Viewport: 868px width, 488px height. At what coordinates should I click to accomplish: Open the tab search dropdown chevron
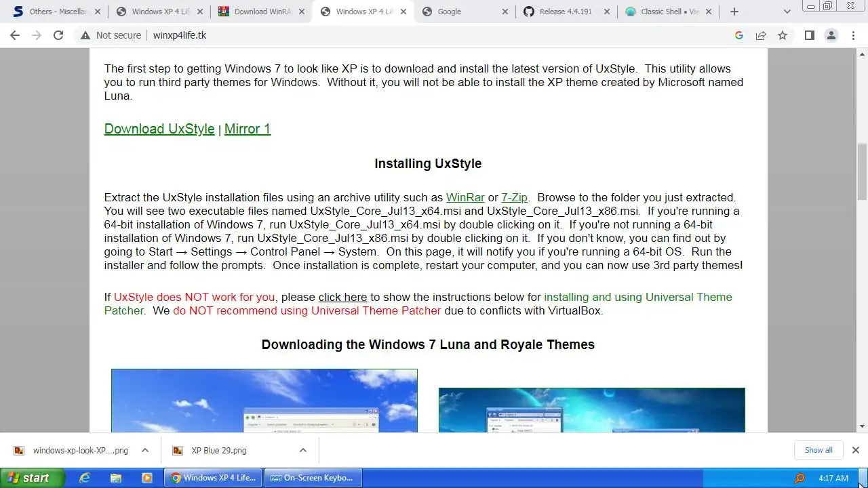(787, 12)
